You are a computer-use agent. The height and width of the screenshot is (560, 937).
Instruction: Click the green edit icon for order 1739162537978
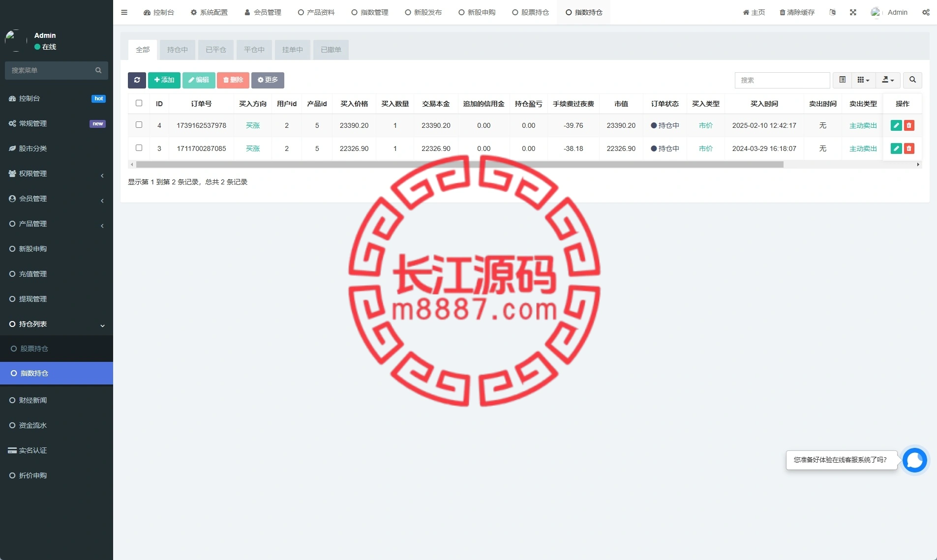point(896,125)
